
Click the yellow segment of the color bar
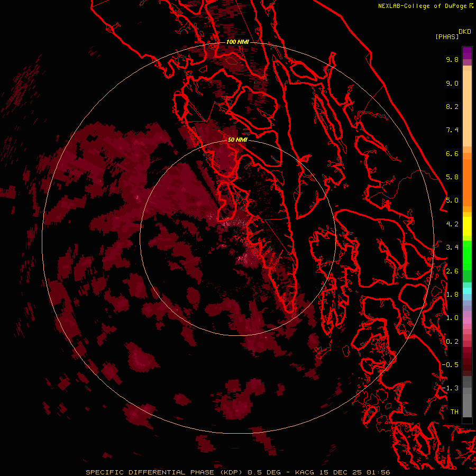(467, 226)
